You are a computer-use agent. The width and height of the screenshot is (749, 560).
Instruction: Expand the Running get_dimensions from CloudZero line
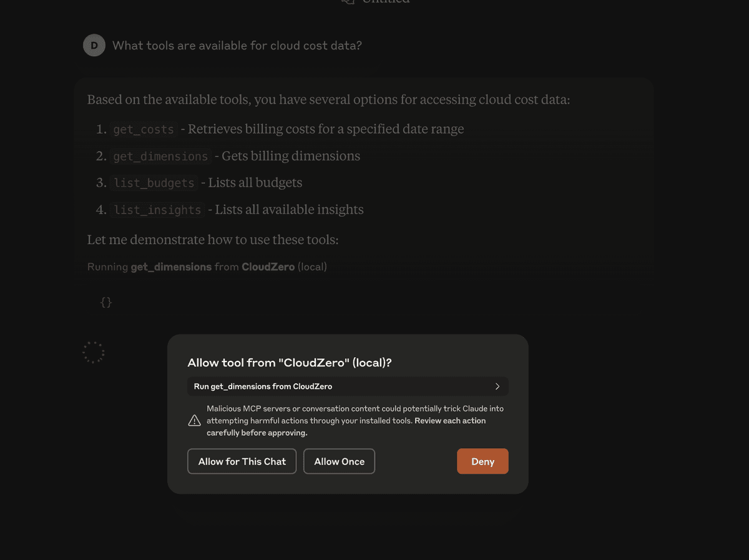[x=207, y=267]
